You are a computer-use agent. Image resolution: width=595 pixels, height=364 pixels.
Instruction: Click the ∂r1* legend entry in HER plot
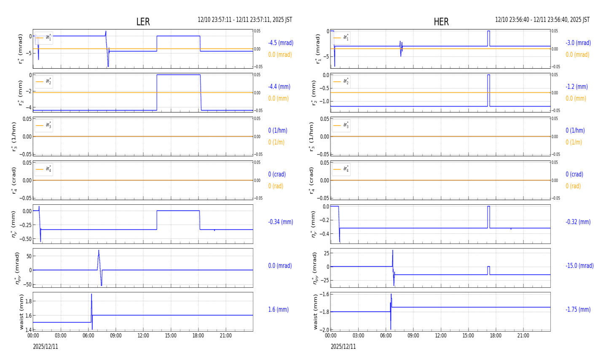pos(341,37)
